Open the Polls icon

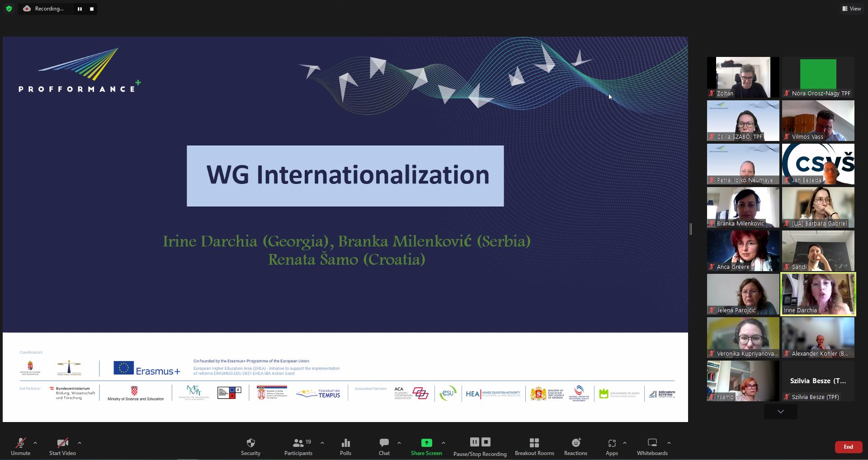point(345,443)
